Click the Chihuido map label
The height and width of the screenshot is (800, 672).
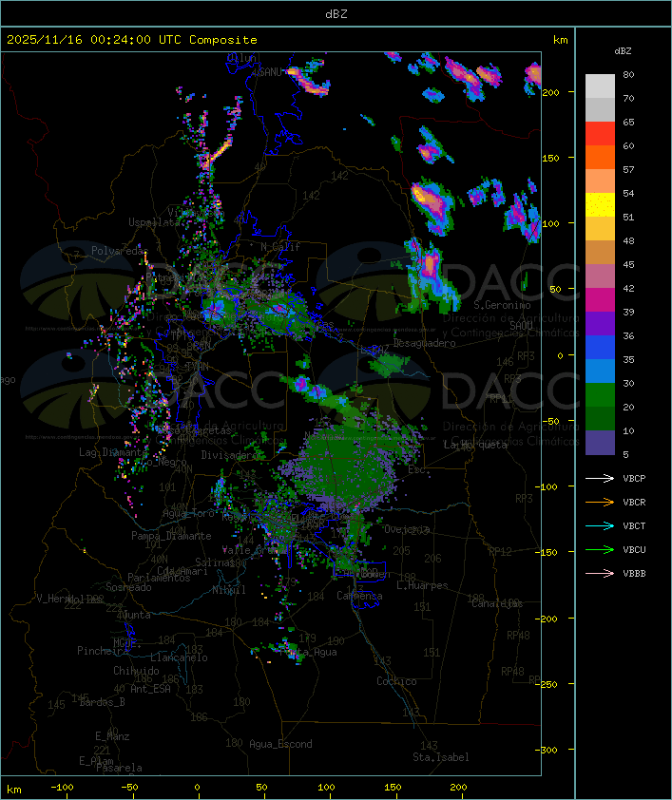[x=136, y=671]
